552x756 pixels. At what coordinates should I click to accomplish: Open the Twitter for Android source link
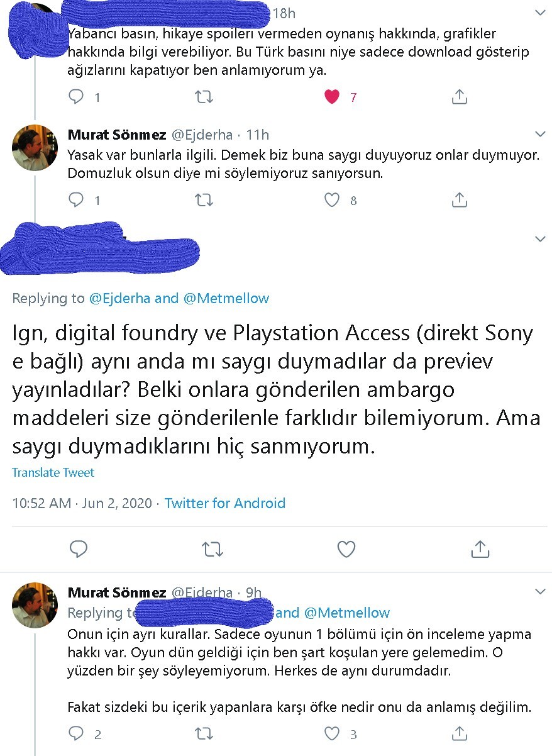pyautogui.click(x=225, y=503)
